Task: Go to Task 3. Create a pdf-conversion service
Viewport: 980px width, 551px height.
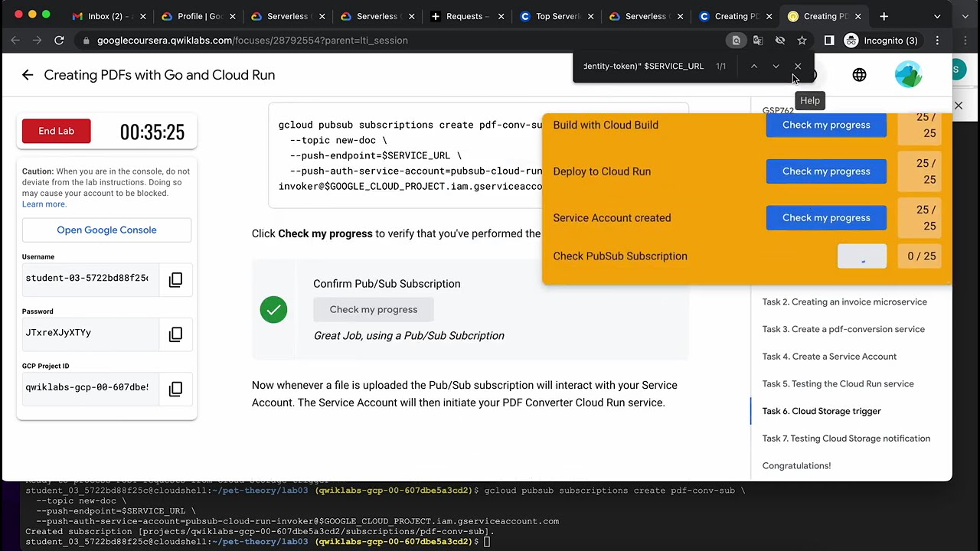Action: click(x=844, y=329)
